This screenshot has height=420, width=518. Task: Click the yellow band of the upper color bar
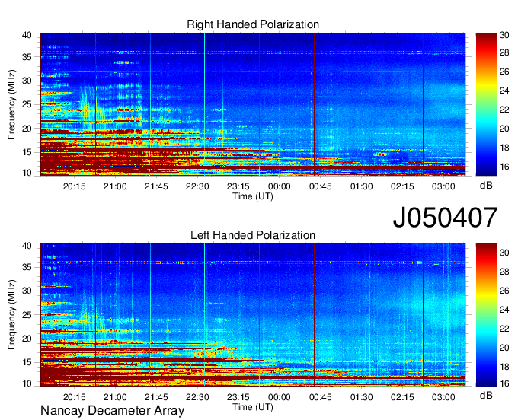486,85
